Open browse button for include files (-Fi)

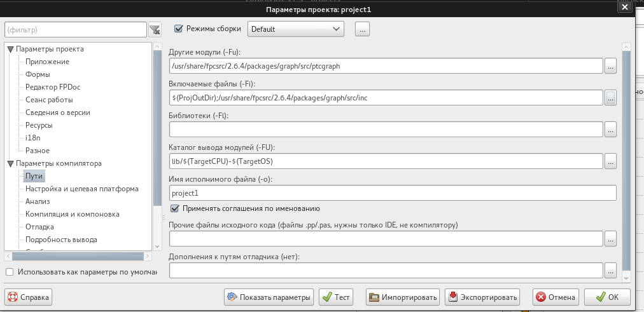coord(610,97)
